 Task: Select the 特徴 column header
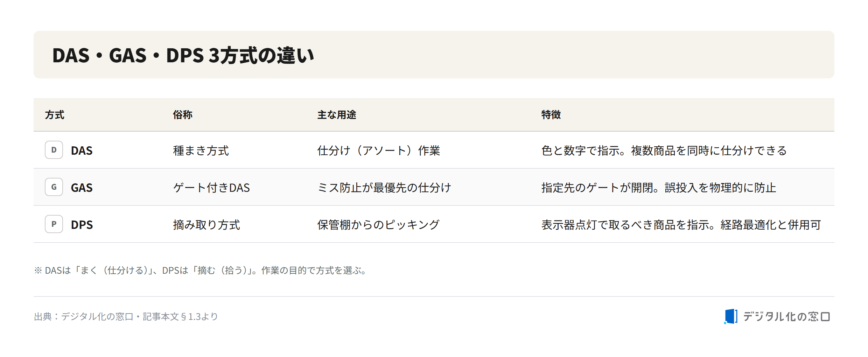pos(551,115)
